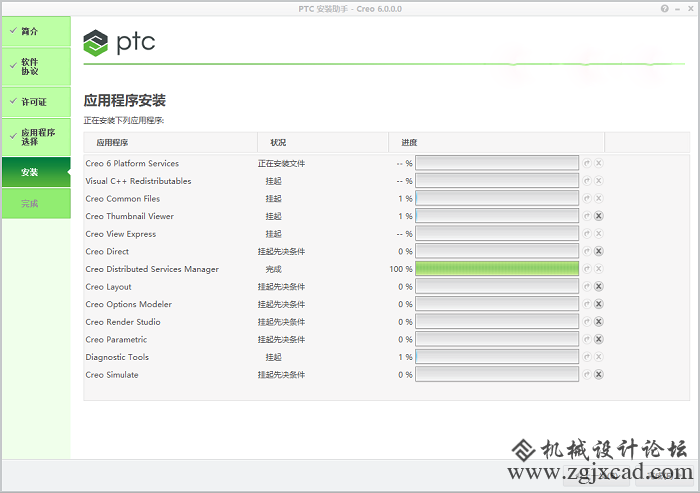Click the Creo Parametric progress bar
This screenshot has height=493, width=700.
(497, 339)
